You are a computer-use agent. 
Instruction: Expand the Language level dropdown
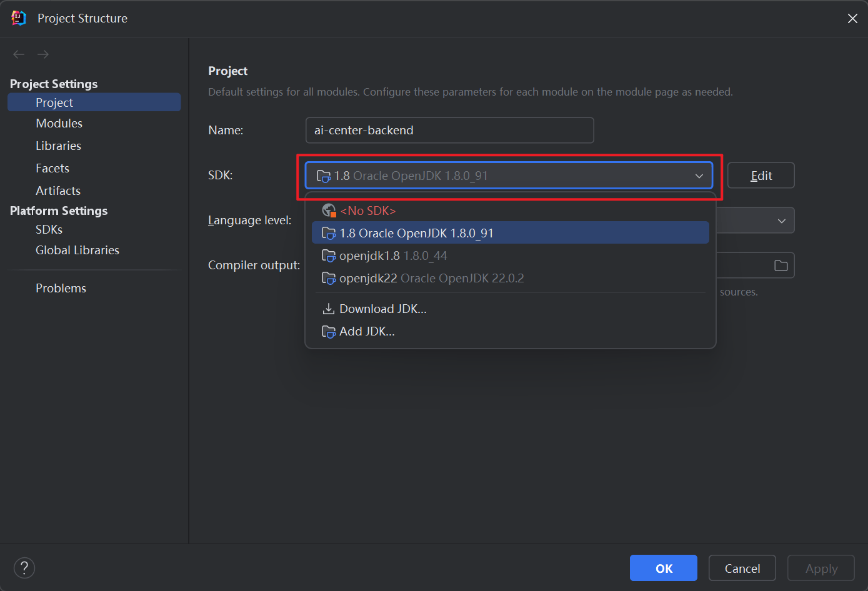click(781, 221)
